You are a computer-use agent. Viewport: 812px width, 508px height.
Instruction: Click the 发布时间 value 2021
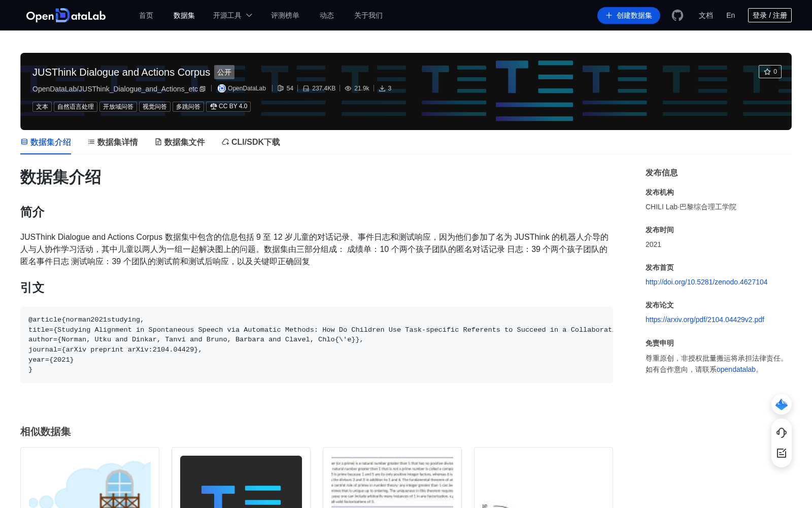click(x=653, y=244)
